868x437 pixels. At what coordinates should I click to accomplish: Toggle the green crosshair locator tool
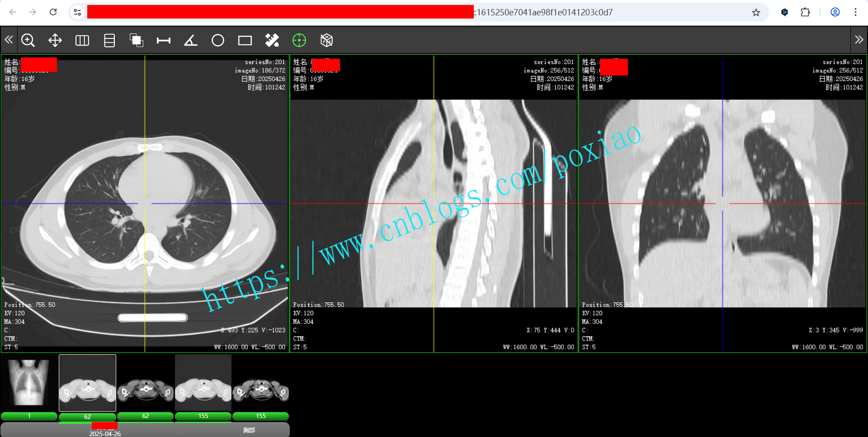(299, 41)
